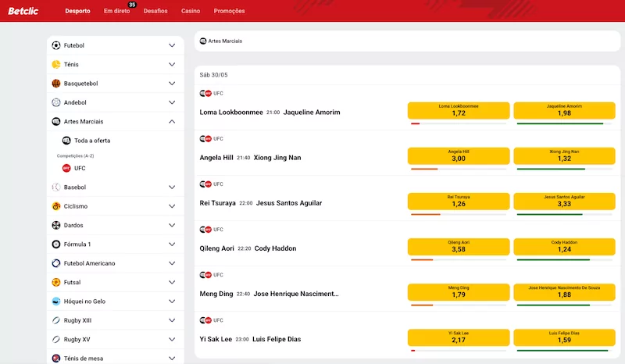
Task: Click the Ténis de mesa icon
Action: click(x=56, y=358)
